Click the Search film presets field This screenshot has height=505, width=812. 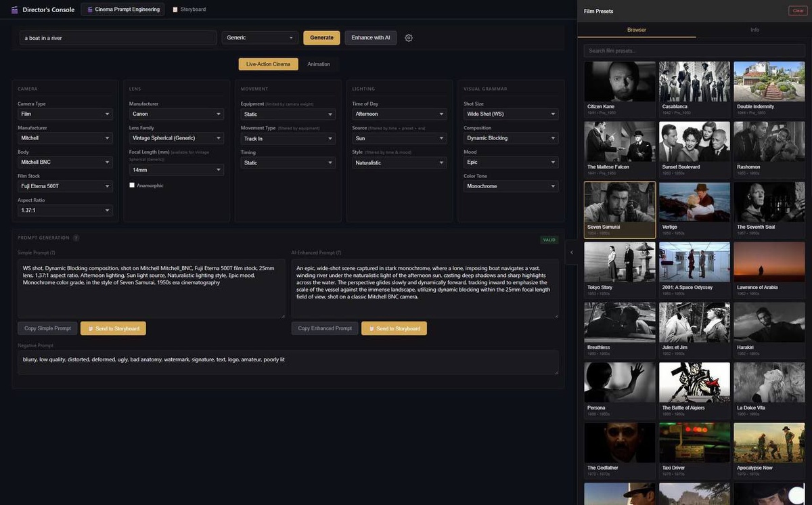pos(695,51)
